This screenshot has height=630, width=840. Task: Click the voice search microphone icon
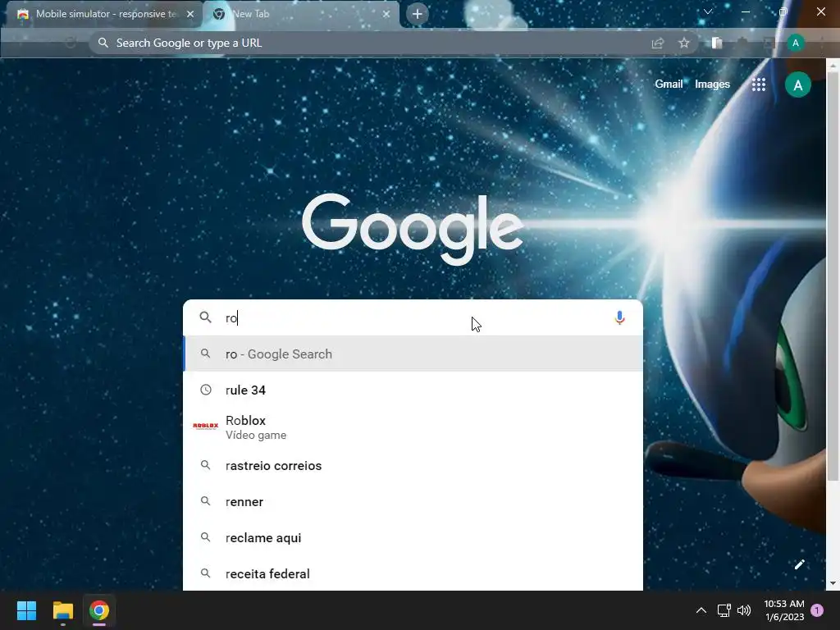[x=619, y=317]
